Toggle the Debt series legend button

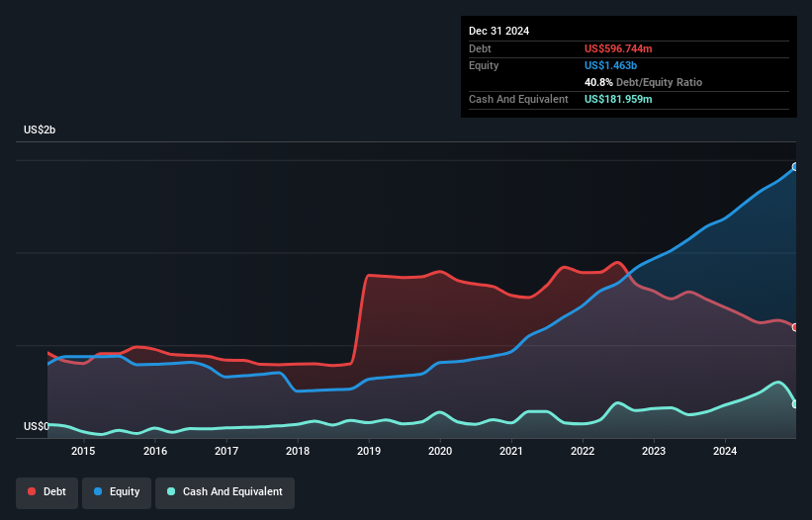47,492
